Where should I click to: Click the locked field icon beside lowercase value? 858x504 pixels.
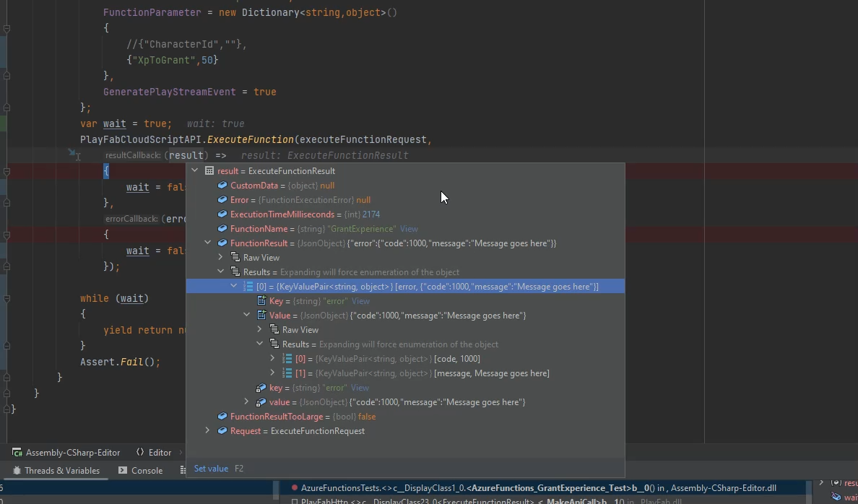pos(261,402)
